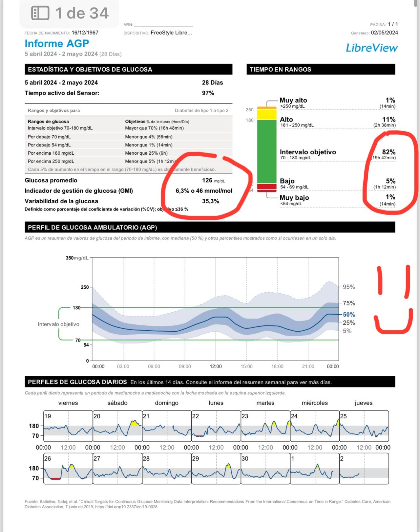Open the daily glucose profile for day 19
Image resolution: width=420 pixels, height=532 pixels.
pyautogui.click(x=68, y=426)
